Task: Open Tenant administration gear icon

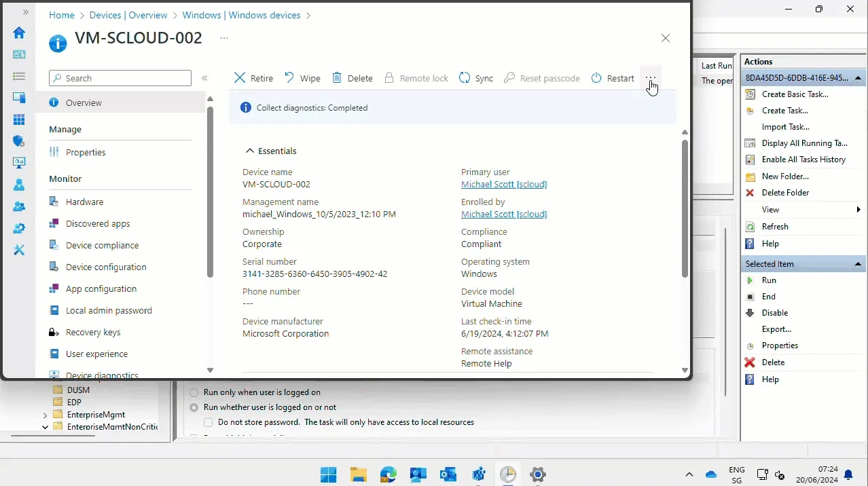Action: click(x=19, y=228)
